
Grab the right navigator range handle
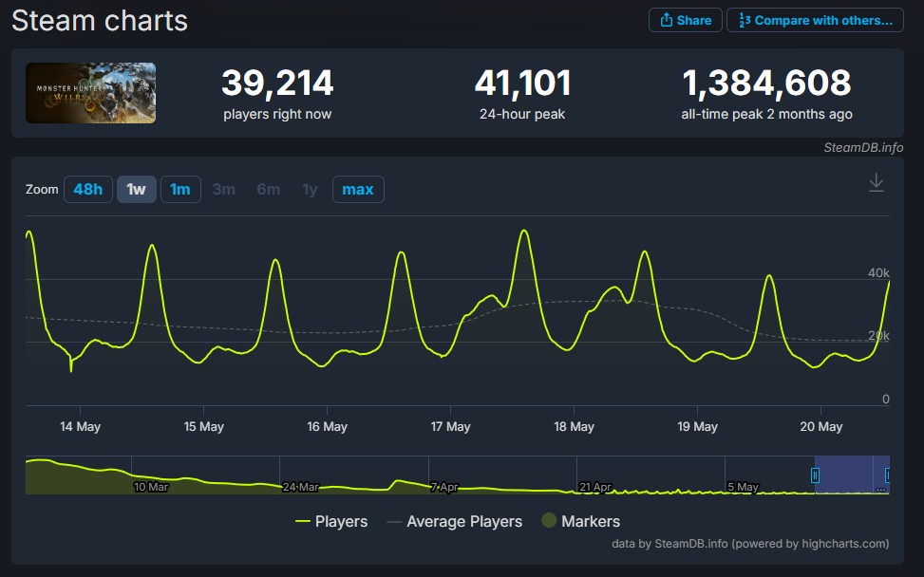[888, 475]
